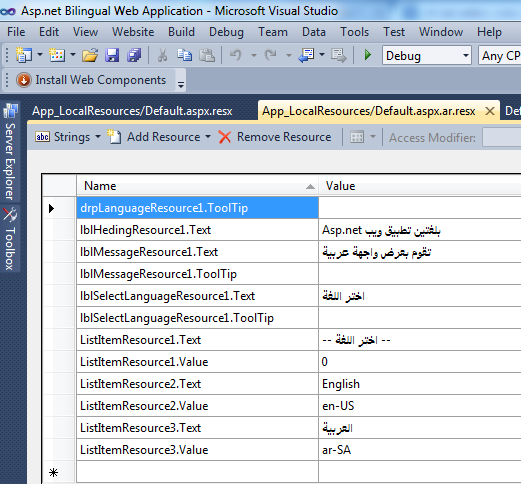
Task: Expand the Undo history dropdown arrow
Action: coord(254,55)
